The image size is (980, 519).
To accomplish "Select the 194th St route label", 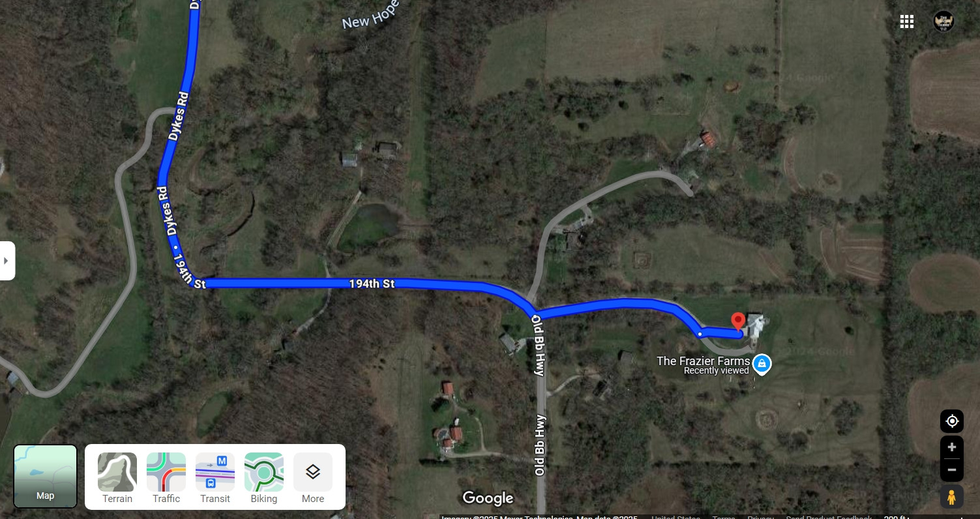I will click(x=372, y=284).
